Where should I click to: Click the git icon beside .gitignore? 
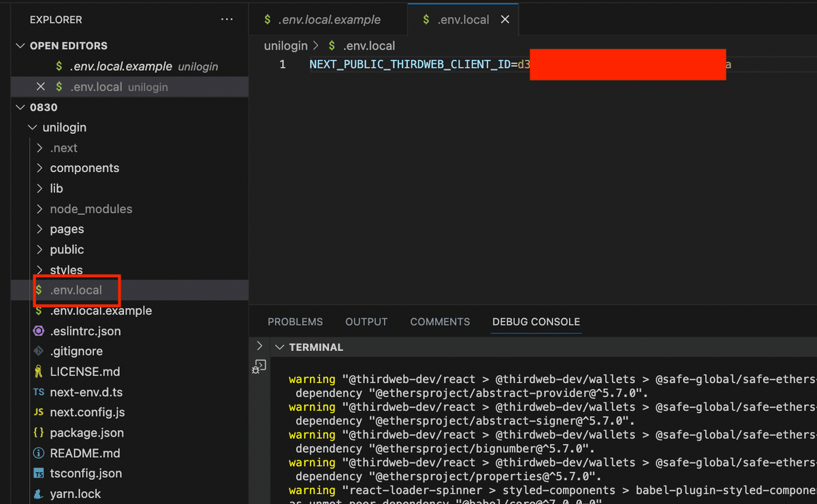(x=38, y=352)
